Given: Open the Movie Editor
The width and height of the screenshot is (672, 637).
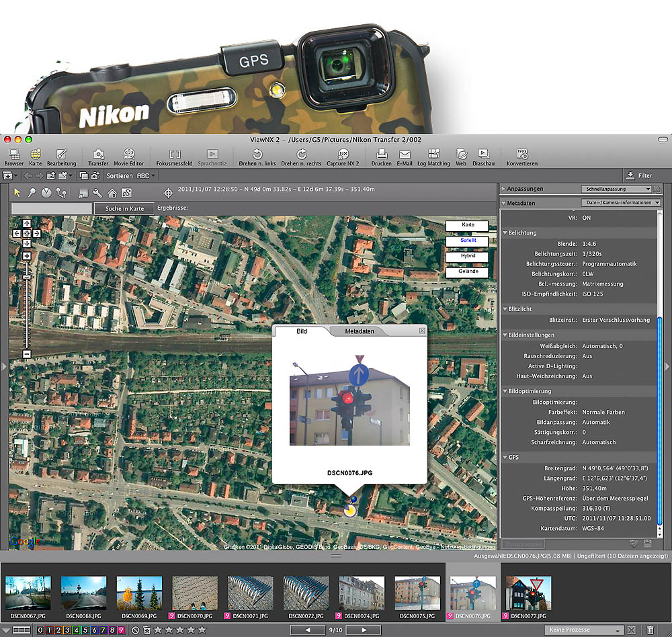Looking at the screenshot, I should point(128,157).
